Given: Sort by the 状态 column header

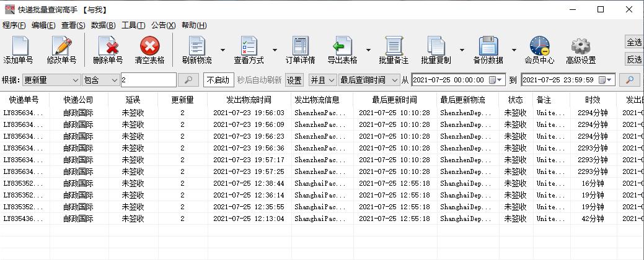Looking at the screenshot, I should (516, 100).
